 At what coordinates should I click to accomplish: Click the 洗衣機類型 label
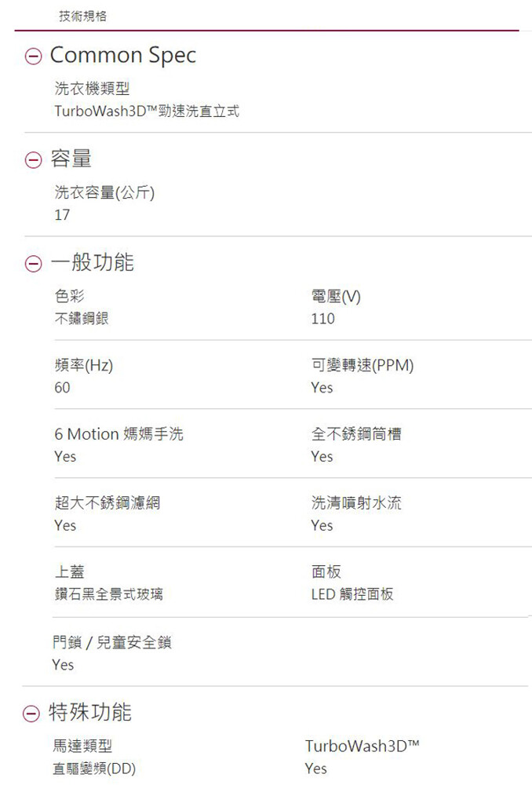92,89
